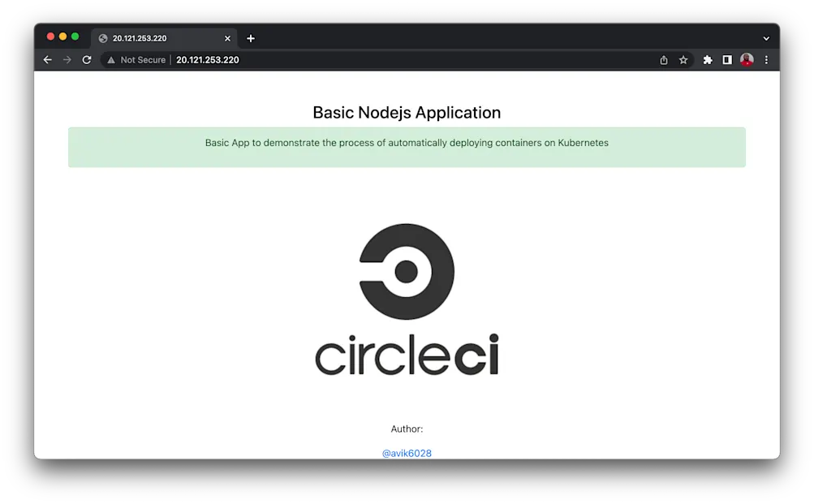
Task: Open the three-dot Chrome menu
Action: (766, 59)
